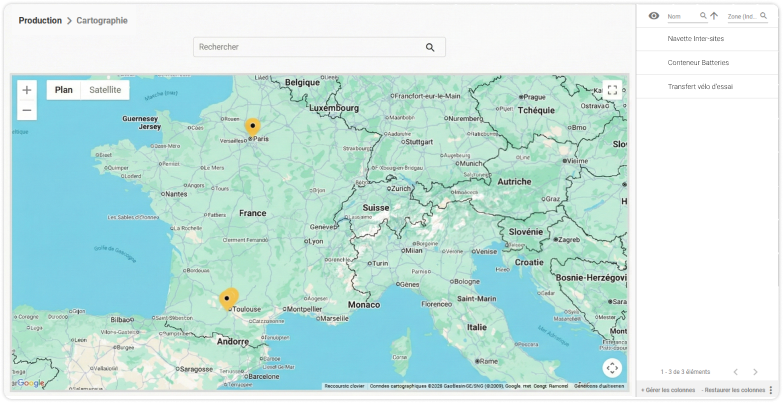Select Transfert vélo d'essai row
The height and width of the screenshot is (403, 783).
click(x=707, y=86)
